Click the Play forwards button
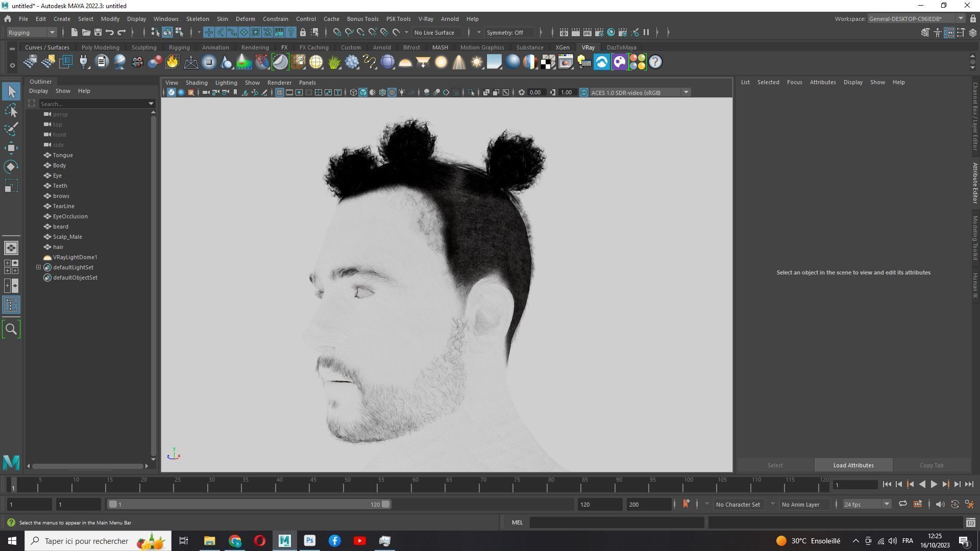This screenshot has height=551, width=980. 934,485
